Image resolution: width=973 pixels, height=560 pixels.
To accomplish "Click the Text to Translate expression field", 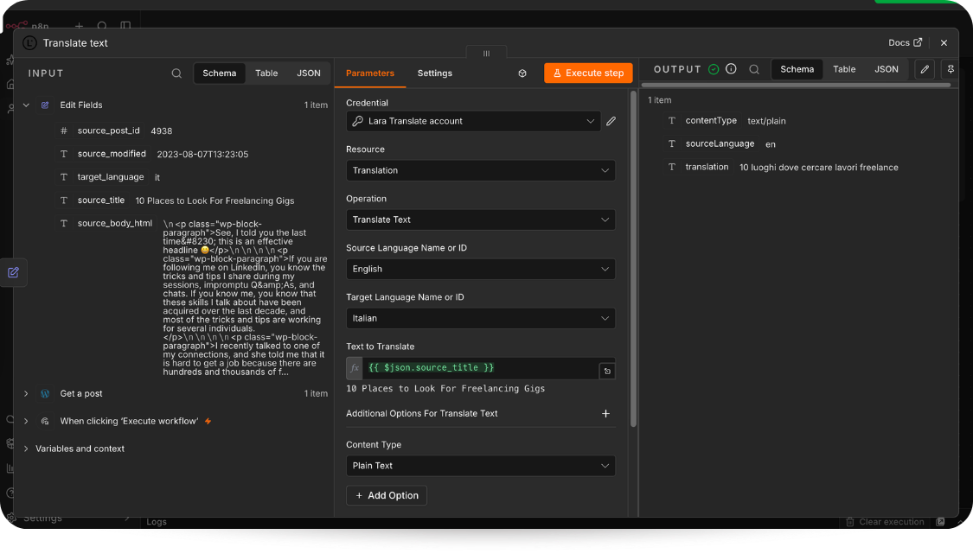I will pos(481,368).
